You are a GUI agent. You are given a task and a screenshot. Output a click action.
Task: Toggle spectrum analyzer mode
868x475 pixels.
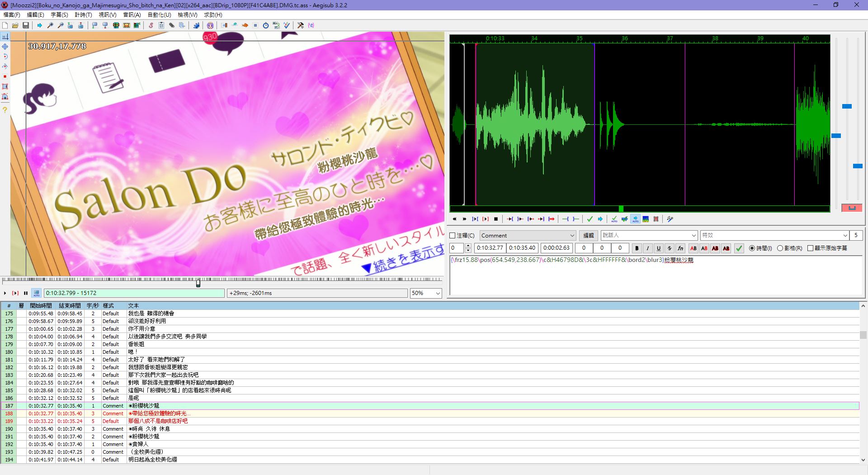646,219
